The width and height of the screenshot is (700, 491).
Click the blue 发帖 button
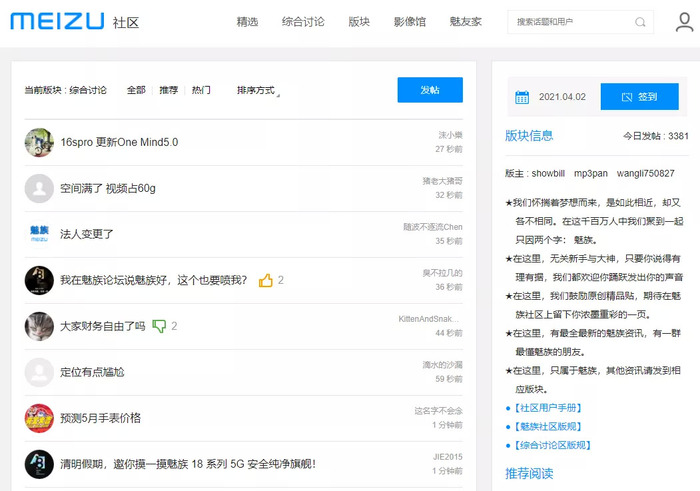pos(430,90)
